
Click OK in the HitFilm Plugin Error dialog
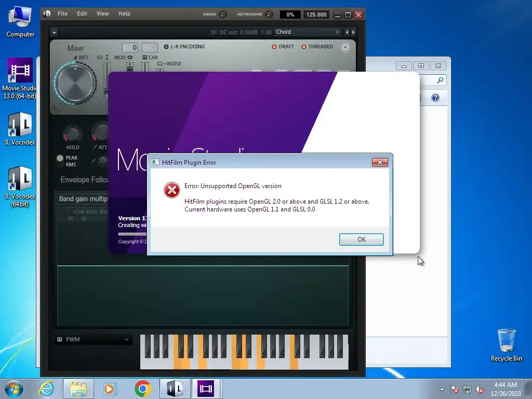(x=362, y=239)
